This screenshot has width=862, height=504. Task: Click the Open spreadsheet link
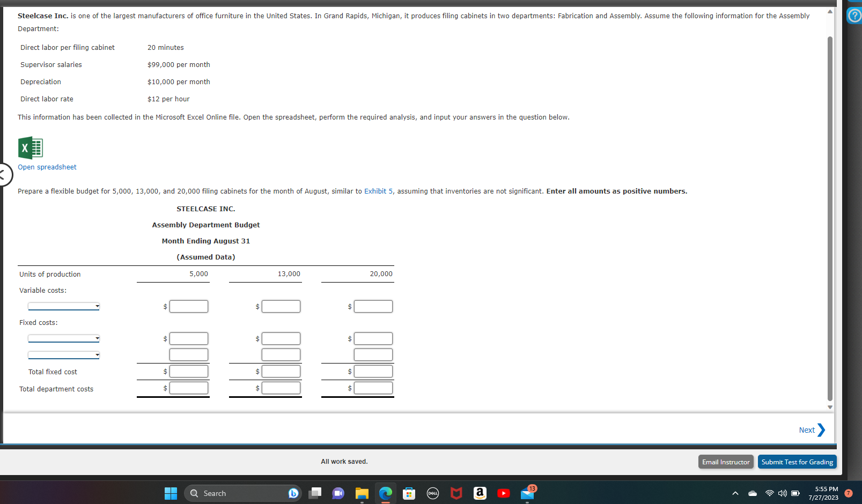[47, 167]
